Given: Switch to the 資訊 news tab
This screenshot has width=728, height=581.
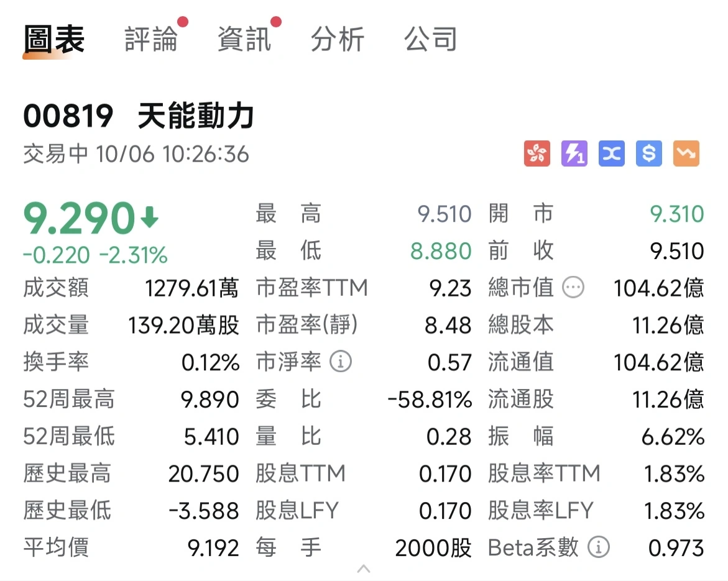Looking at the screenshot, I should click(245, 39).
